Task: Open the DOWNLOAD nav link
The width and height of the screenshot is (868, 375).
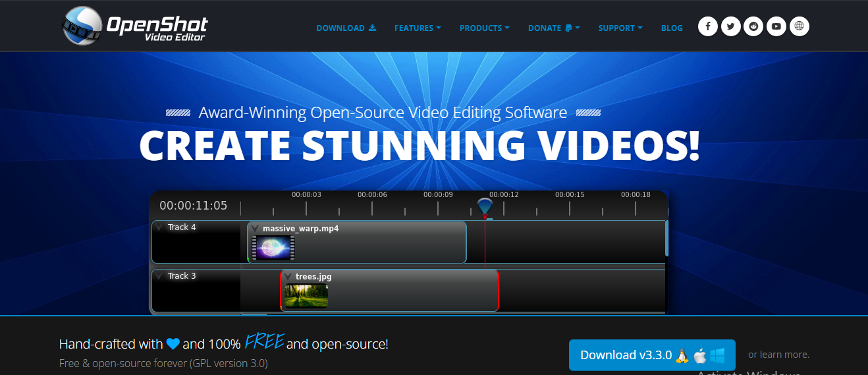Action: pos(346,28)
